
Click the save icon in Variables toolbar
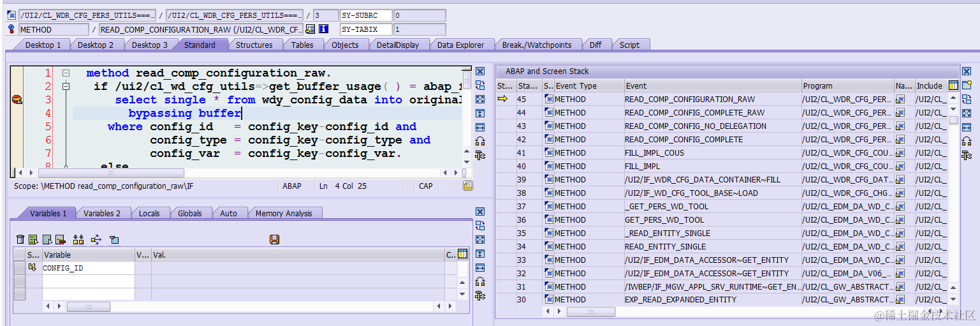pyautogui.click(x=275, y=239)
